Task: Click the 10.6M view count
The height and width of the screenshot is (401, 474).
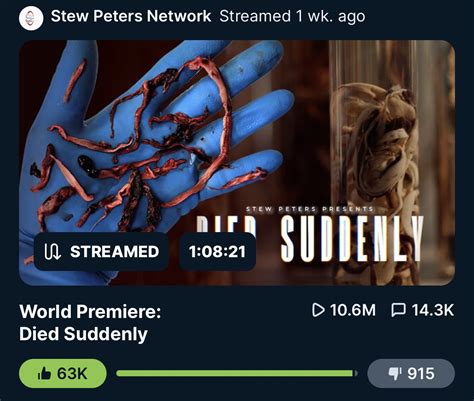Action: (x=353, y=310)
